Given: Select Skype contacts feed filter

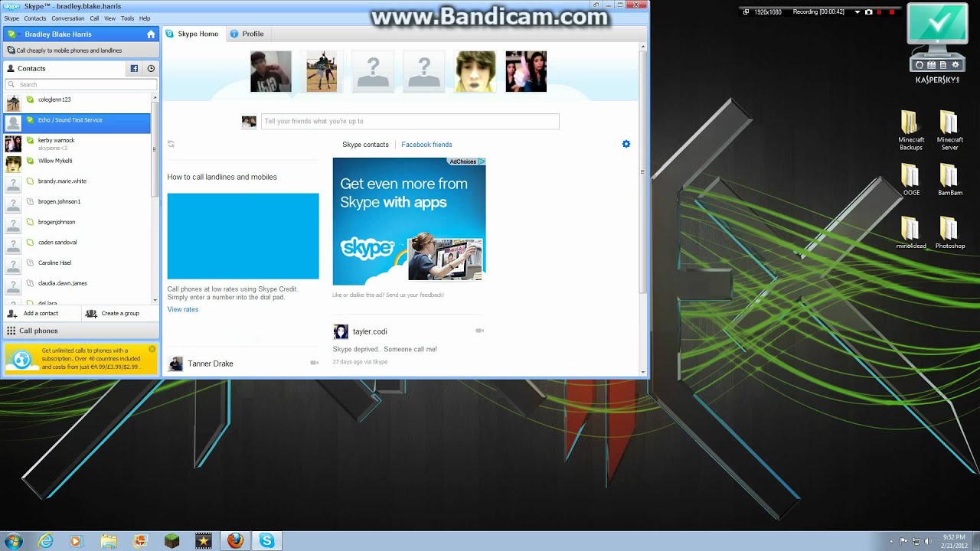Looking at the screenshot, I should (x=365, y=145).
